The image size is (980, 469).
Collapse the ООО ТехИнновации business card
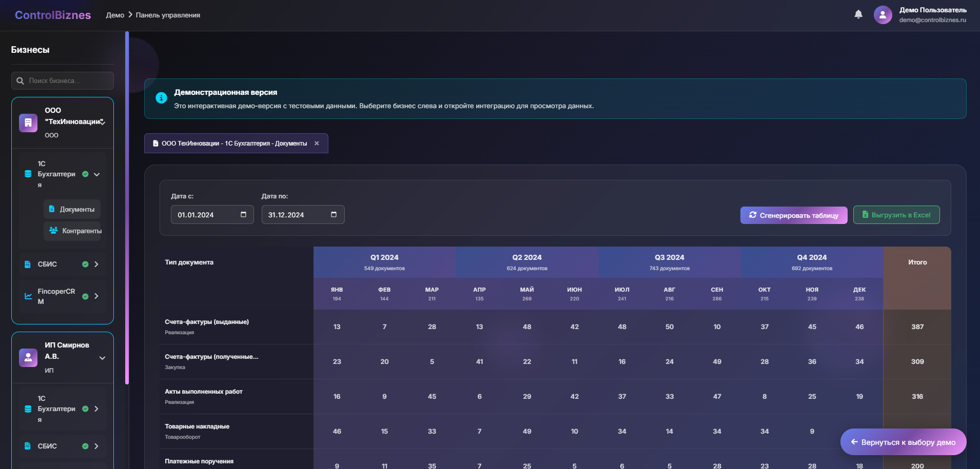tap(103, 123)
